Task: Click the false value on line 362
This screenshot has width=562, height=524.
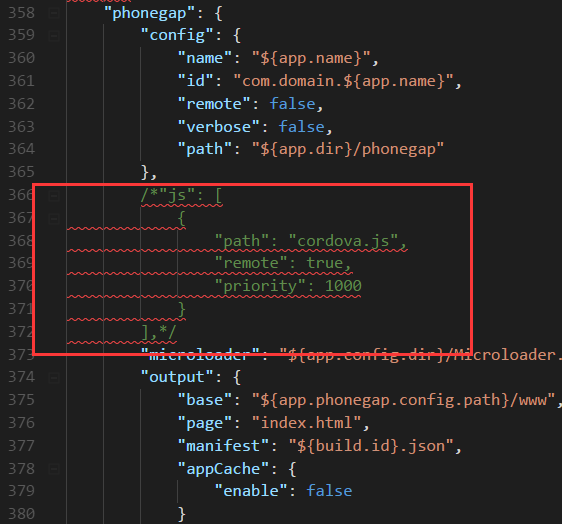Action: click(292, 104)
